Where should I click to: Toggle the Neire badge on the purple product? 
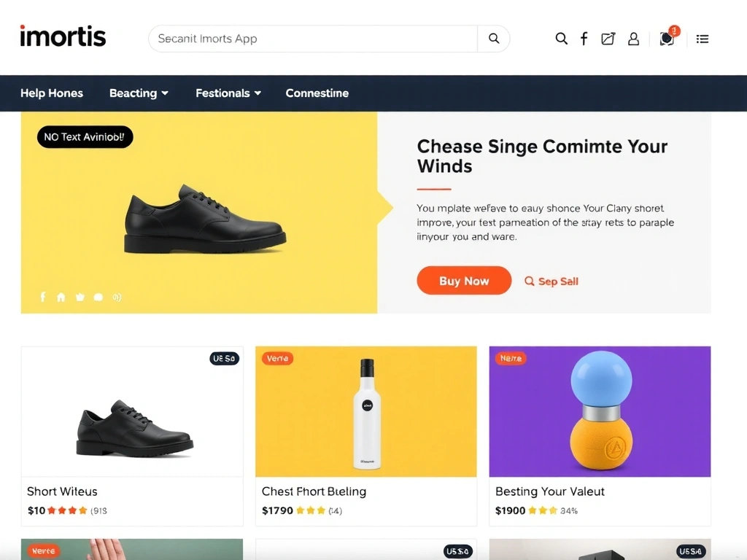point(511,358)
